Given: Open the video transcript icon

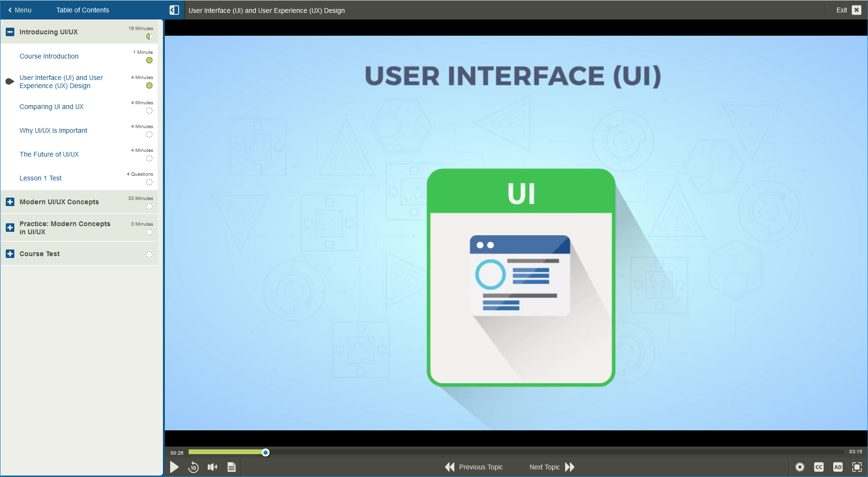Looking at the screenshot, I should [x=232, y=467].
